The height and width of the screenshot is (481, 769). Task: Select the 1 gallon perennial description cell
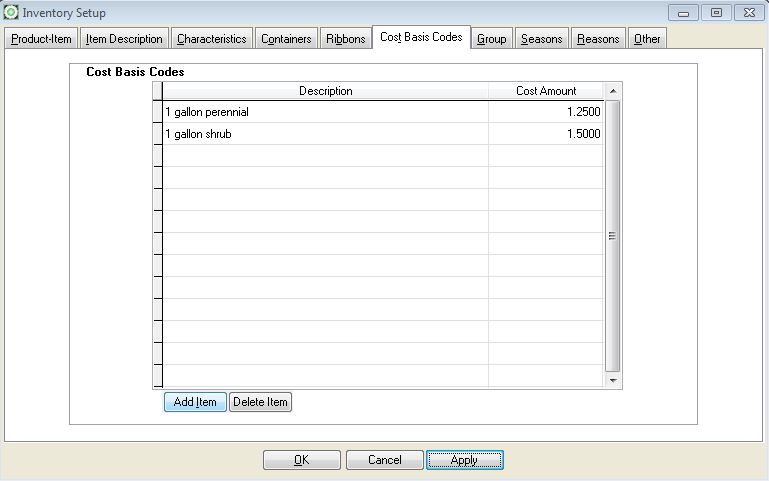(325, 112)
